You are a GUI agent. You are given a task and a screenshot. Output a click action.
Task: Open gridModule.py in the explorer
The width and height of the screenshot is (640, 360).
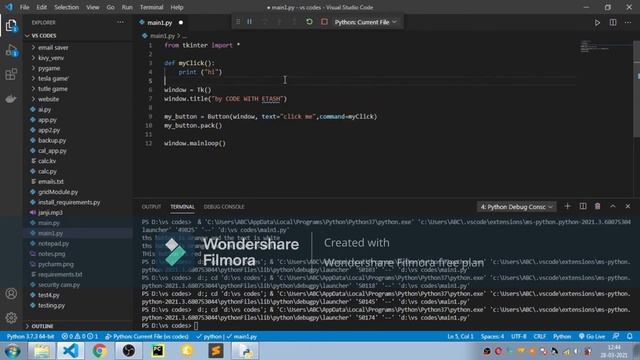pyautogui.click(x=58, y=192)
